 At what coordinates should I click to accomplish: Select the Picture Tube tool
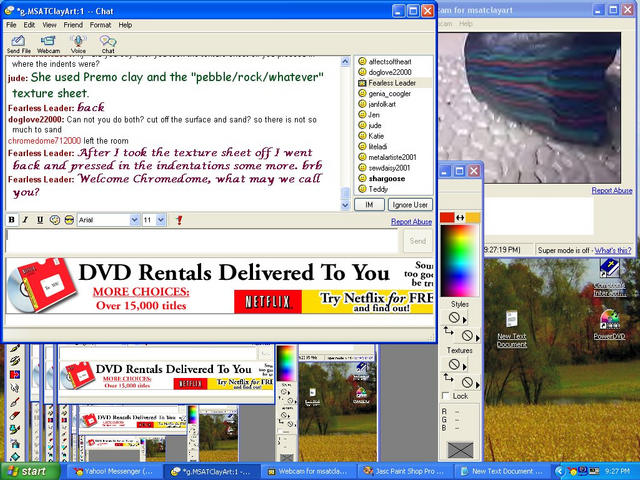[x=15, y=429]
